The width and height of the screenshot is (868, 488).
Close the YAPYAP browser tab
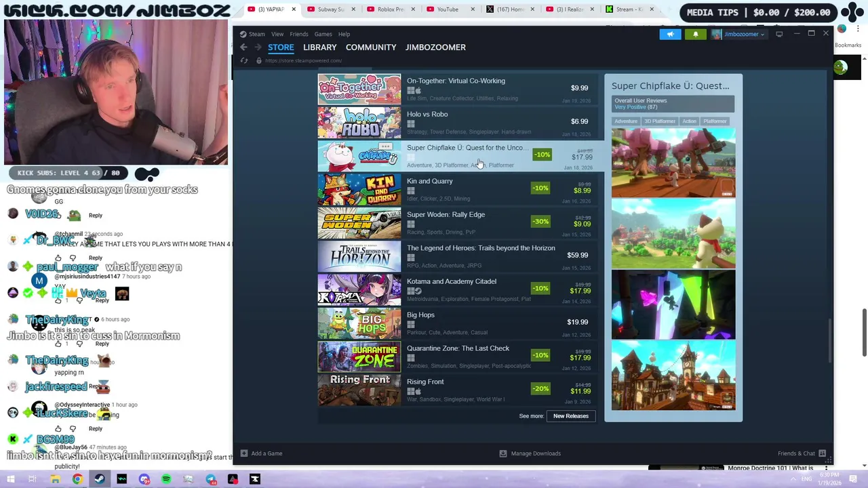tap(294, 9)
